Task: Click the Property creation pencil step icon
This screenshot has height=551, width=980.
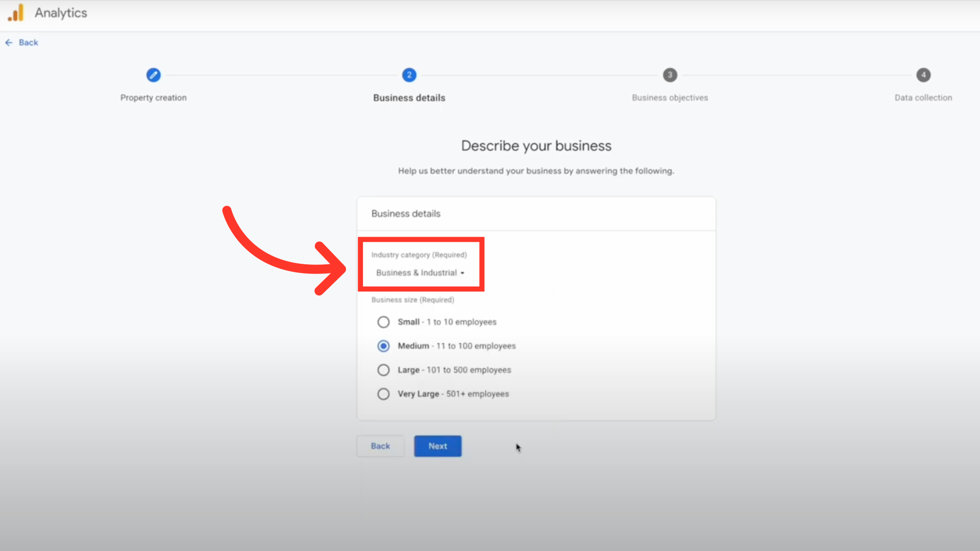Action: tap(153, 75)
